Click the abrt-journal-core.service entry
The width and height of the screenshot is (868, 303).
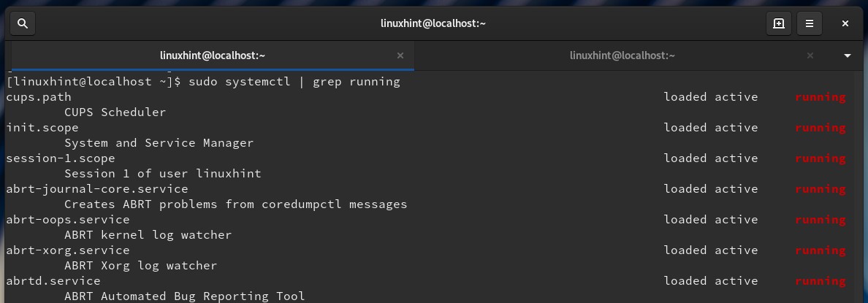pos(97,189)
